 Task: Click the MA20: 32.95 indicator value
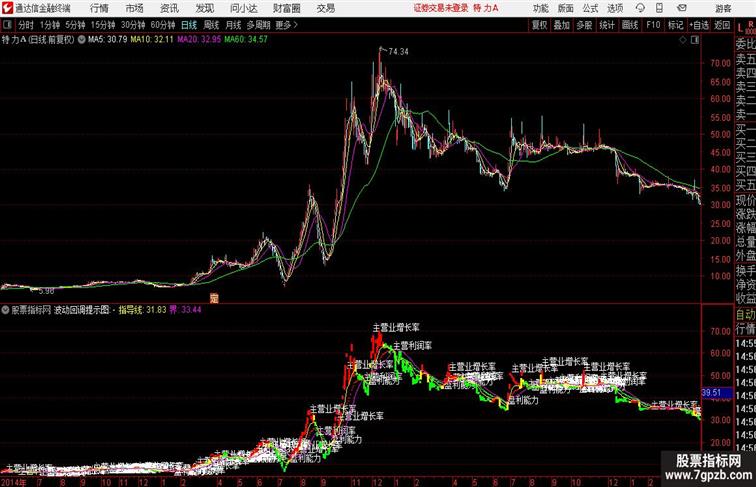pos(199,40)
